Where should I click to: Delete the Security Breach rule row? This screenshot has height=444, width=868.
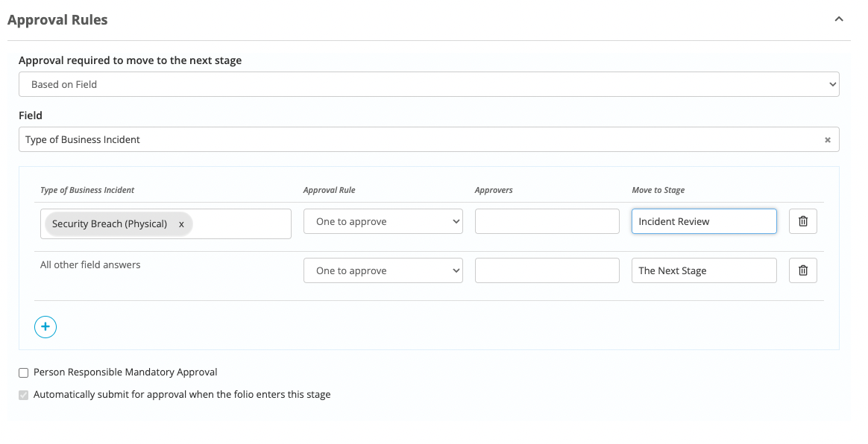[x=802, y=221]
